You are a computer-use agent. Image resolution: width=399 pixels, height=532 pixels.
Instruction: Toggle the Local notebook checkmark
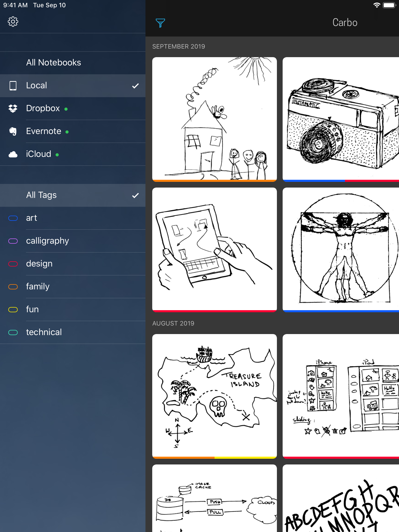(x=135, y=86)
